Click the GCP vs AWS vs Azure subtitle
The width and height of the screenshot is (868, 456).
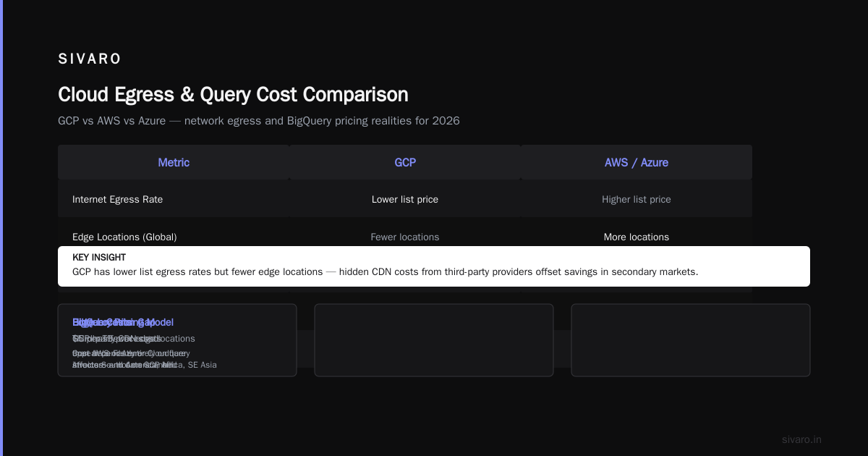point(259,121)
